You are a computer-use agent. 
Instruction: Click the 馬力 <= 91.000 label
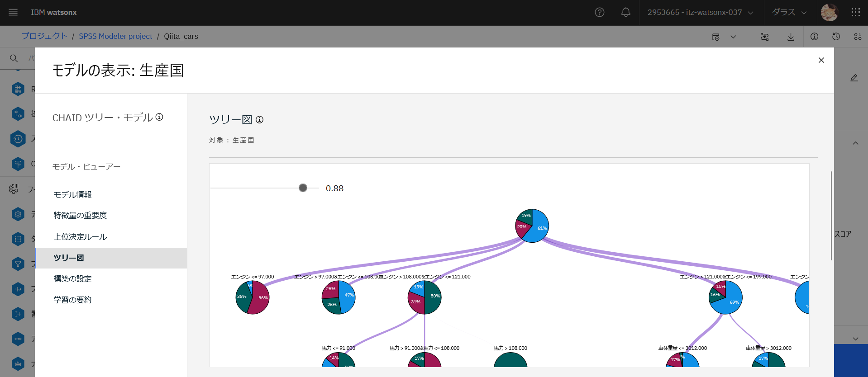[x=339, y=348]
